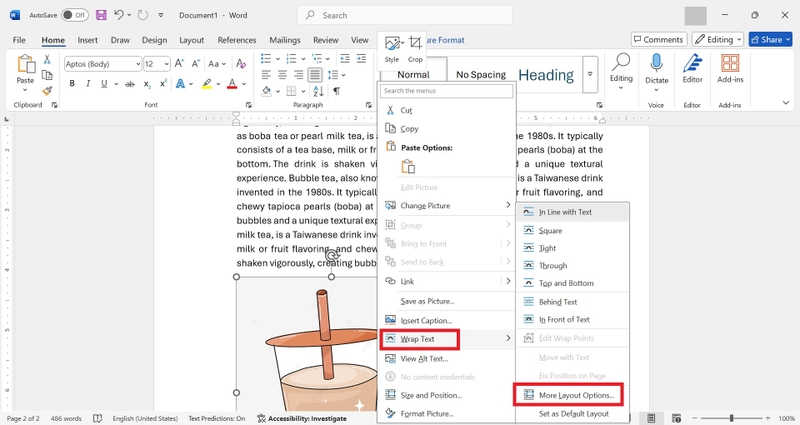Click the Clear All Formatting icon

pyautogui.click(x=241, y=64)
